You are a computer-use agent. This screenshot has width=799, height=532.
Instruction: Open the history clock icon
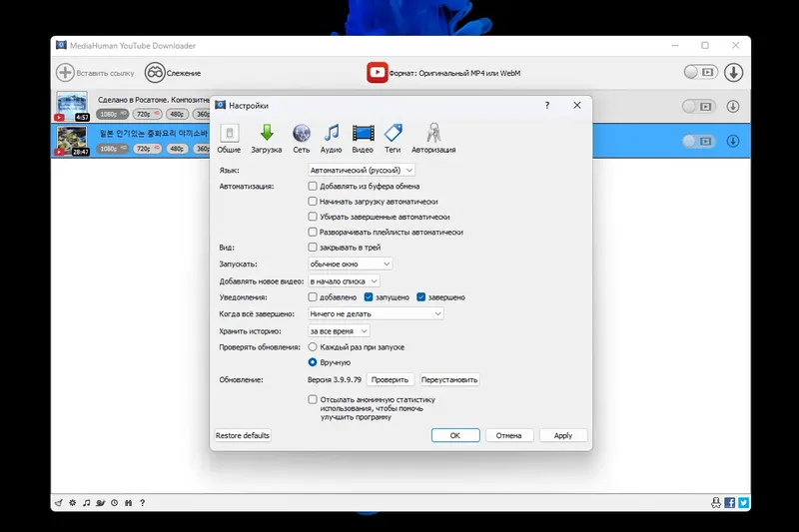click(x=115, y=503)
